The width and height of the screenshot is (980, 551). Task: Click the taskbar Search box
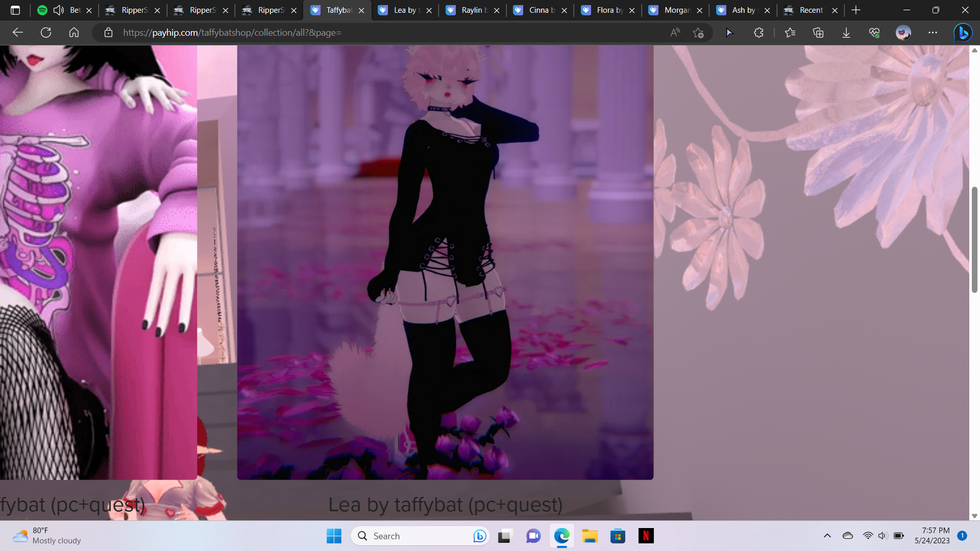pyautogui.click(x=420, y=536)
